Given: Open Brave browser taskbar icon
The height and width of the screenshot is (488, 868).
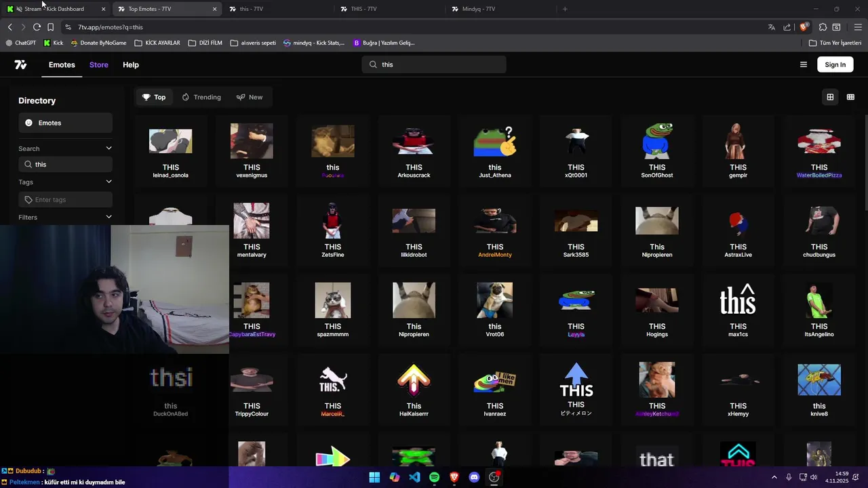Looking at the screenshot, I should (454, 477).
